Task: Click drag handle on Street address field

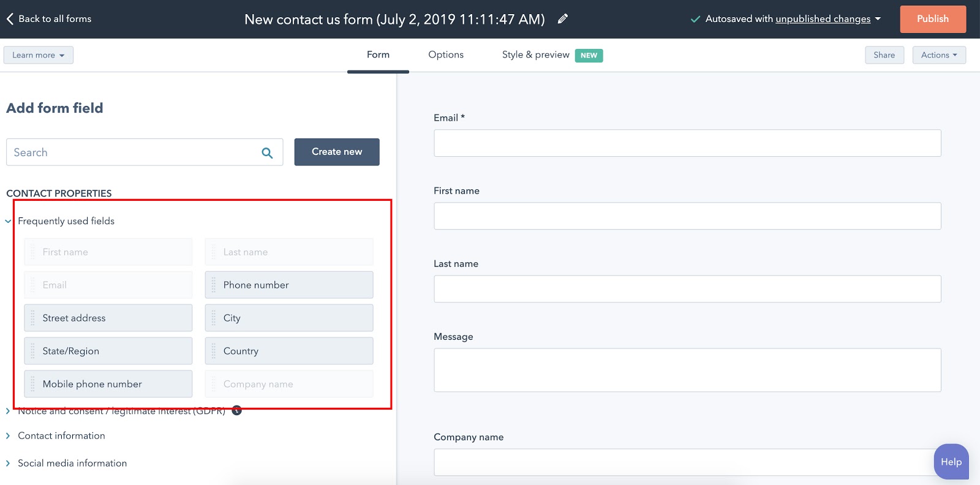Action: coord(33,318)
